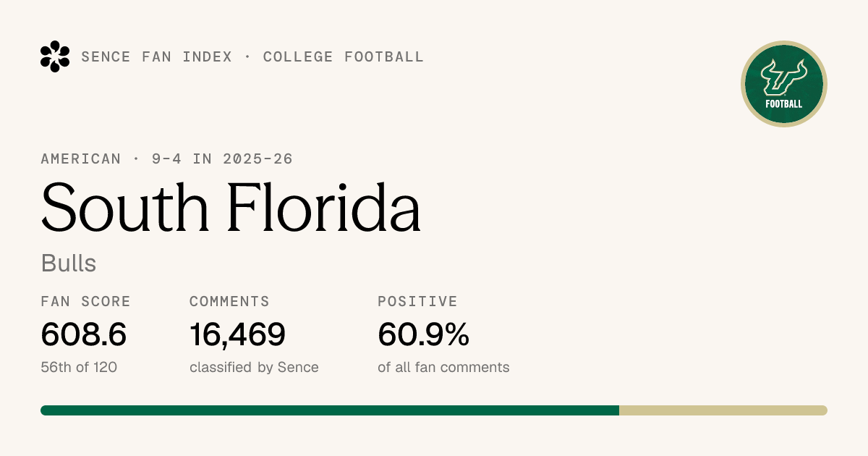This screenshot has height=456, width=868.
Task: Select the SENCE FAN INDEX header text
Action: coord(157,56)
